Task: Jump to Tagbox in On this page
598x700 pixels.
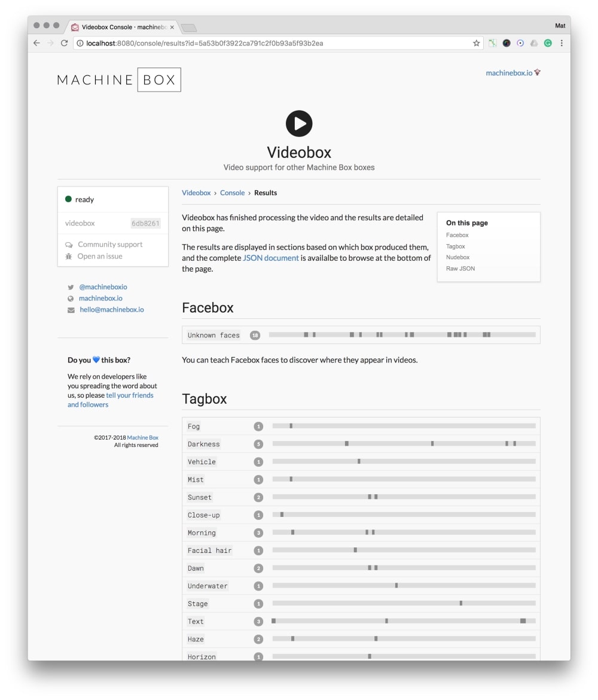Action: (x=455, y=246)
